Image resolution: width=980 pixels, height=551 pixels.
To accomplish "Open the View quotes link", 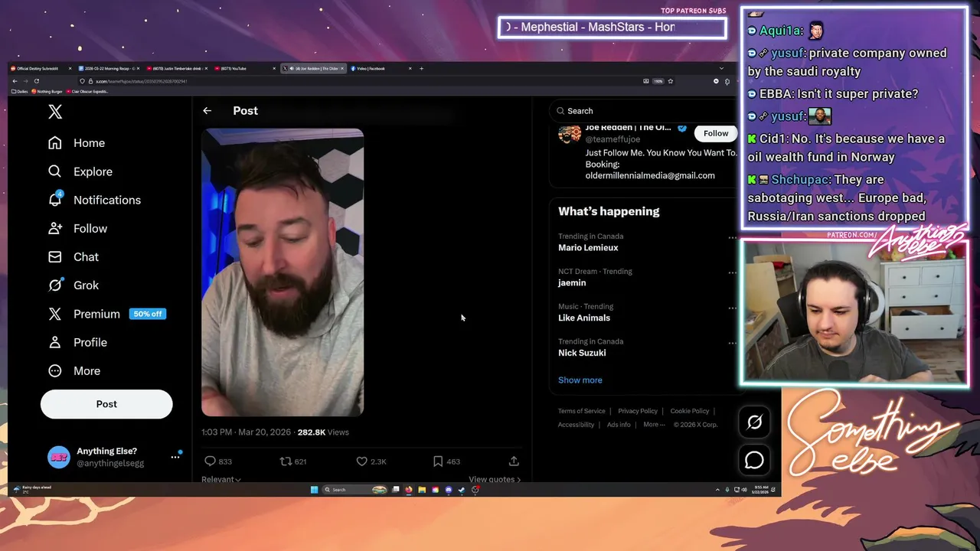I will click(x=495, y=480).
